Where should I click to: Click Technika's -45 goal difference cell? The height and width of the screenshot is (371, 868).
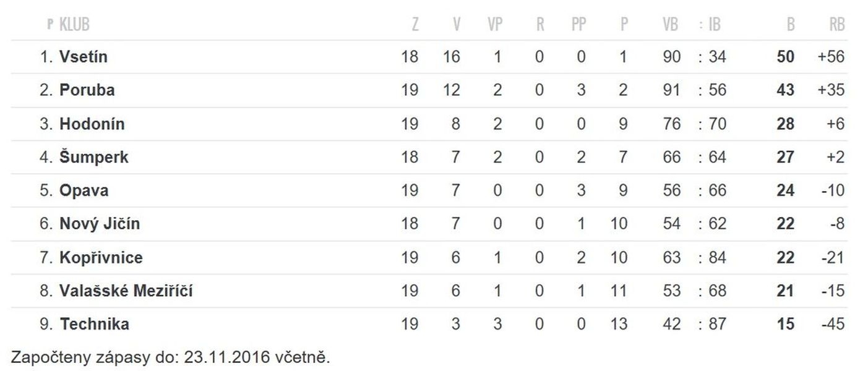click(x=833, y=324)
